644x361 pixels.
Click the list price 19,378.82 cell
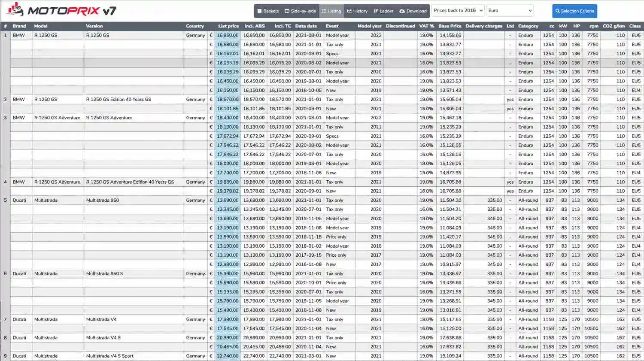tap(228, 191)
